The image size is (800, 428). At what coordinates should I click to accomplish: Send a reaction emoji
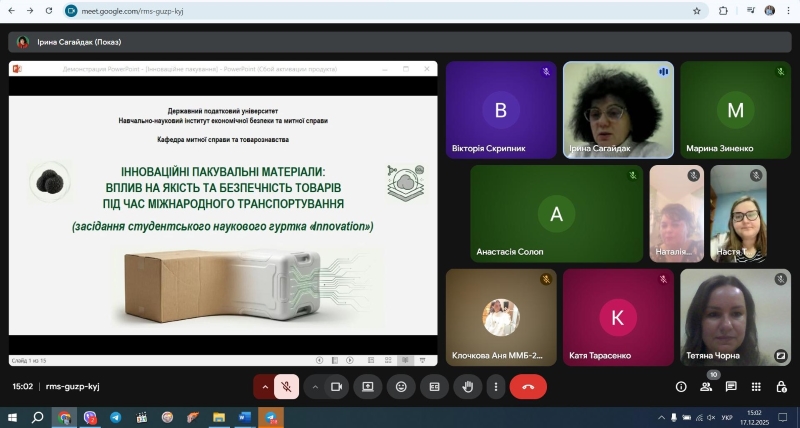(x=401, y=387)
